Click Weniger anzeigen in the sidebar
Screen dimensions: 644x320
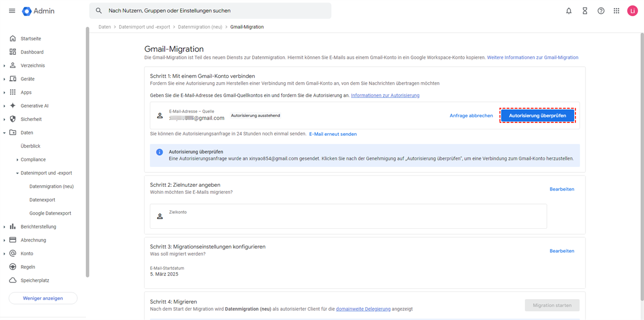click(43, 298)
